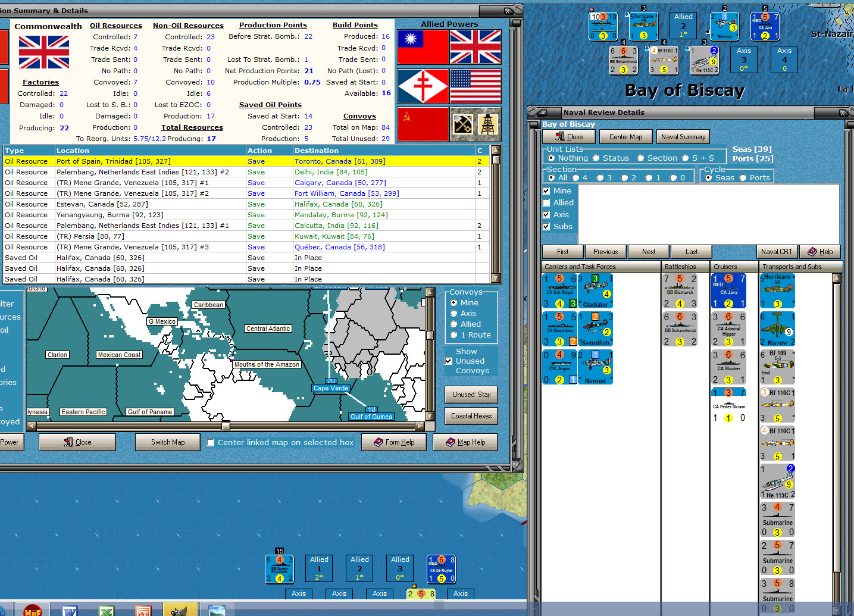Click the Cruisers column header
The image size is (854, 616).
[734, 267]
